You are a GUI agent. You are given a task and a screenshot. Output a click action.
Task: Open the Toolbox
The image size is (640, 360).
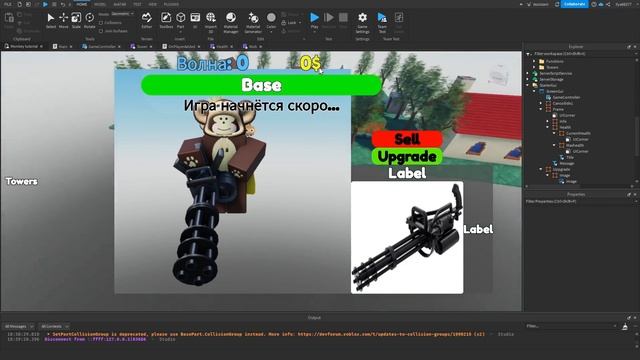(x=166, y=20)
